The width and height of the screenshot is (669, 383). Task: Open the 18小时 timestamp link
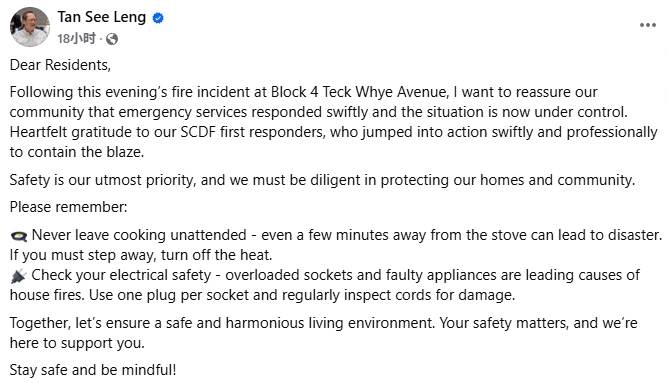click(x=76, y=39)
